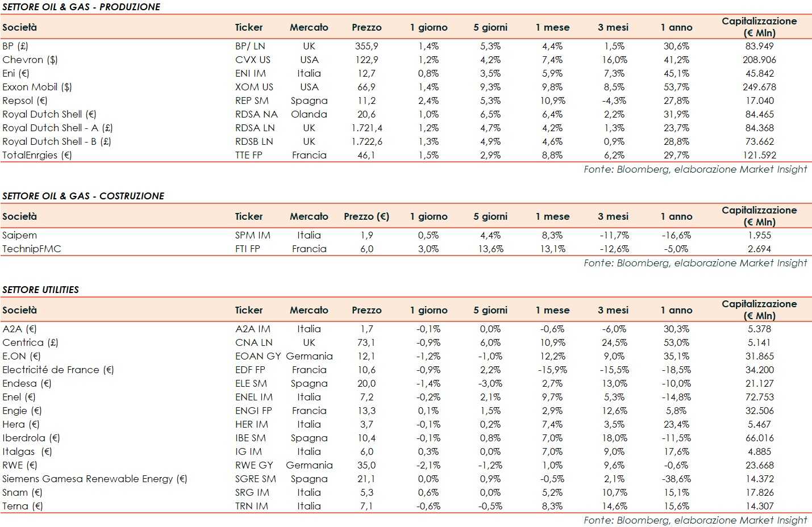Click the TotalEnrgies (€) row name
The width and height of the screenshot is (812, 527).
[x=37, y=155]
